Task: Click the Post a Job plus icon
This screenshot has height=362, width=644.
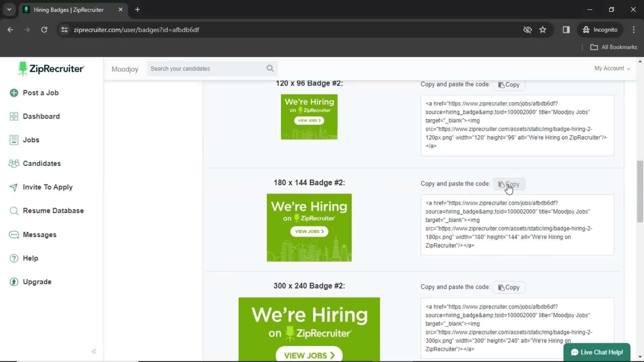Action: coord(14,93)
